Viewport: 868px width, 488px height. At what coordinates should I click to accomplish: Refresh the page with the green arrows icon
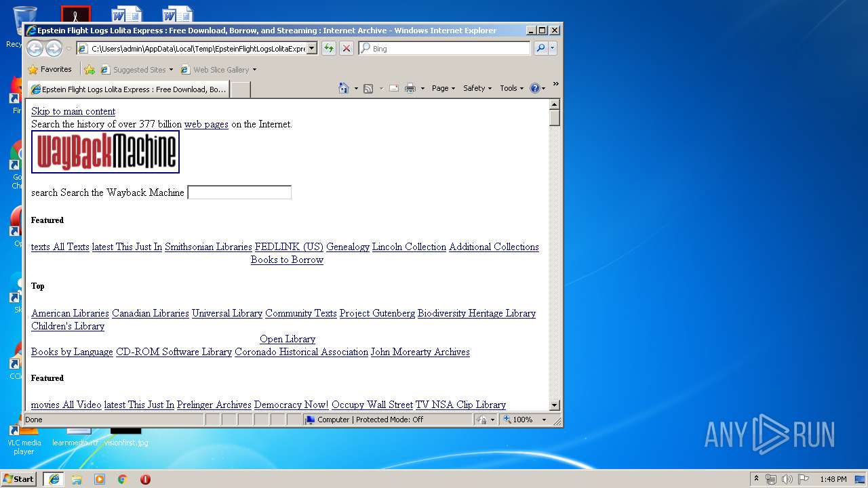(329, 48)
